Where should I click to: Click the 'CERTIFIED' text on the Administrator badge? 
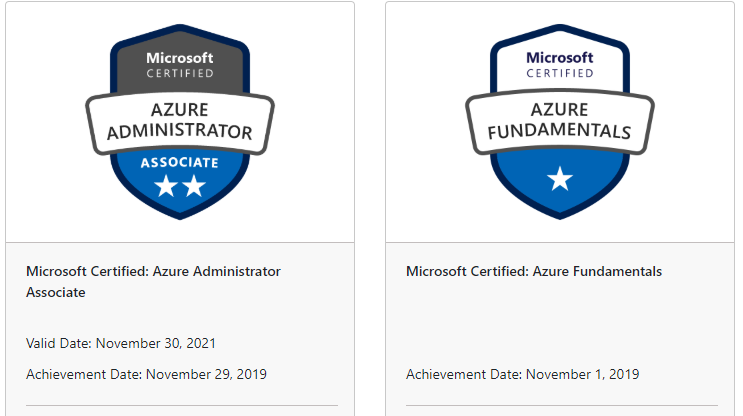(180, 73)
